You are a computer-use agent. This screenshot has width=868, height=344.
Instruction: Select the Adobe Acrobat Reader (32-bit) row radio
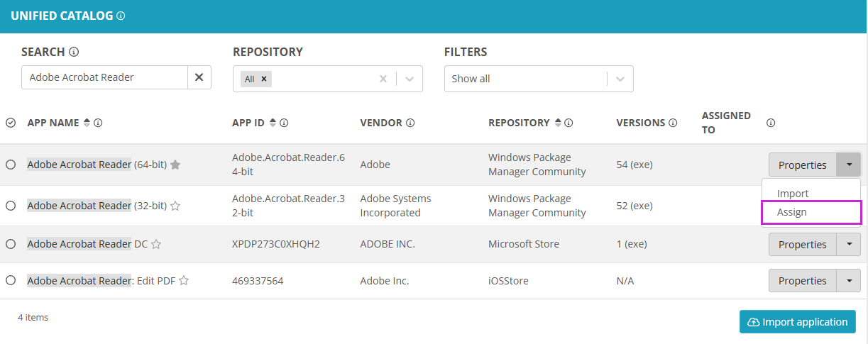[11, 206]
